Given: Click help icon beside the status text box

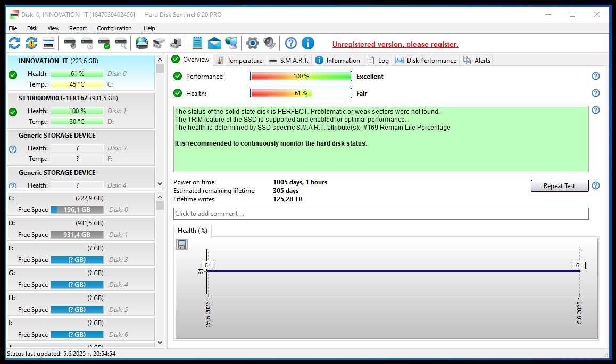Looking at the screenshot, I should [596, 110].
